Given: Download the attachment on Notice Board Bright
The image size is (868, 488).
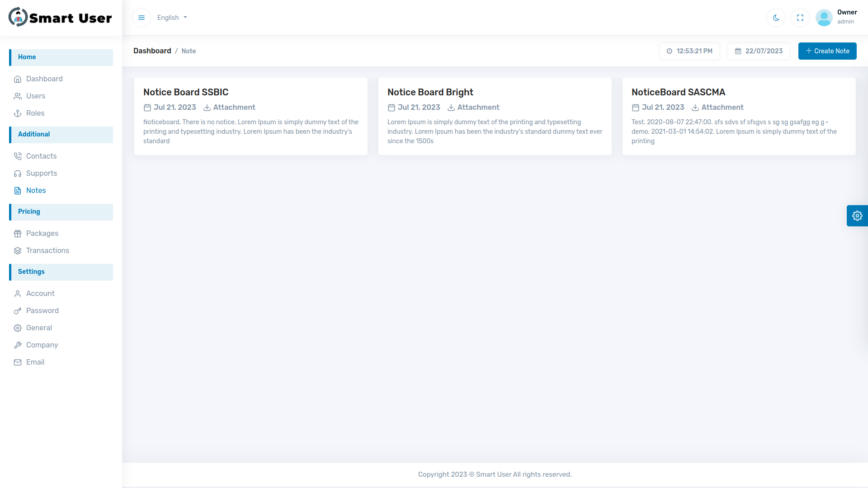Looking at the screenshot, I should tap(473, 107).
